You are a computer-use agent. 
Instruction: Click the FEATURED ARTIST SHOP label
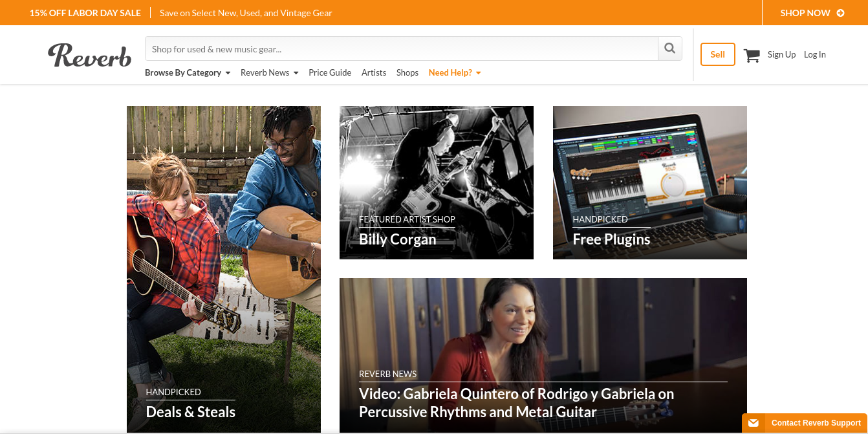coord(407,219)
